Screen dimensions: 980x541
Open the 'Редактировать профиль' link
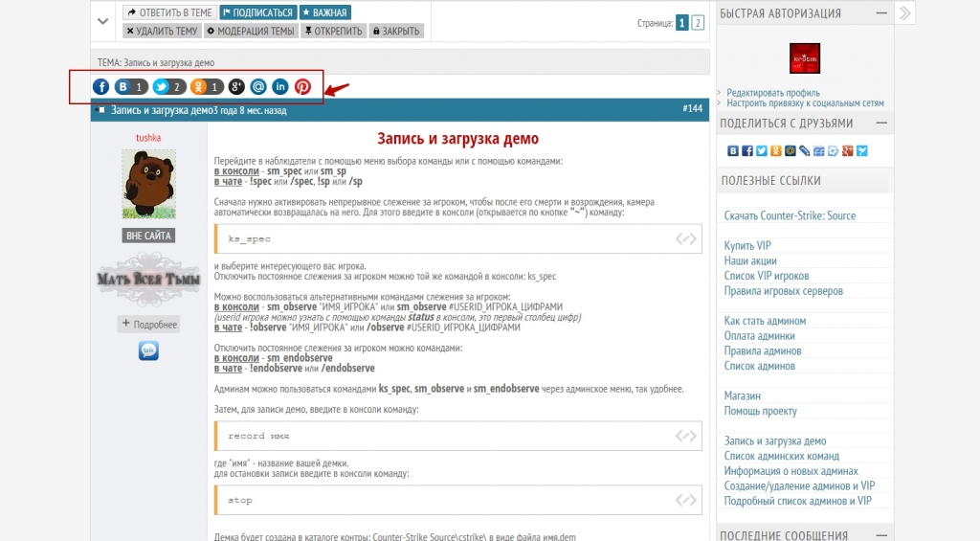pyautogui.click(x=772, y=93)
